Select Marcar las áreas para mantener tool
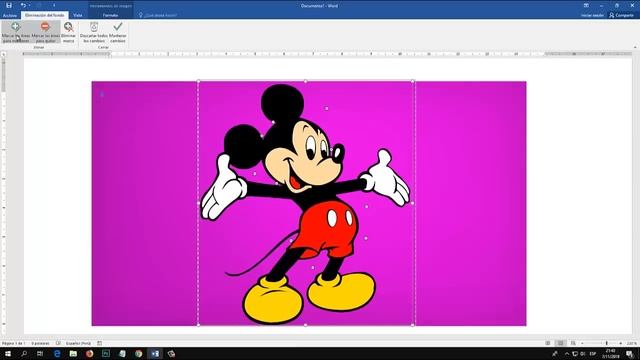 tap(16, 32)
